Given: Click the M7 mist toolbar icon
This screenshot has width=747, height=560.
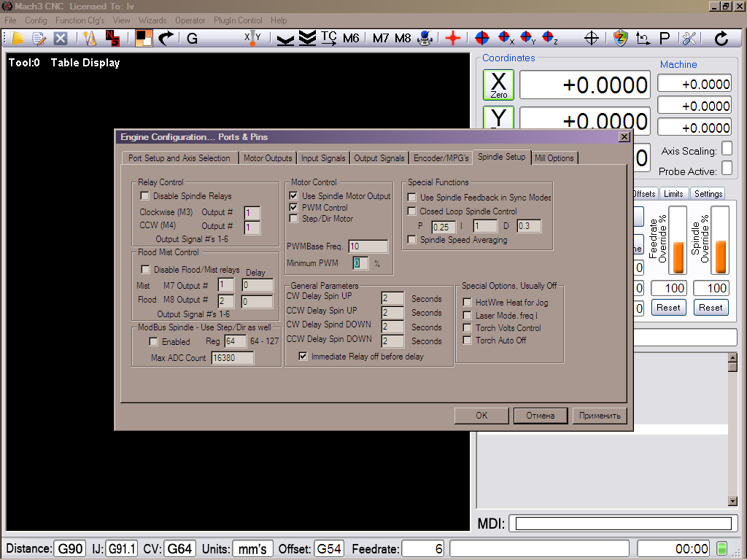Looking at the screenshot, I should click(x=381, y=38).
